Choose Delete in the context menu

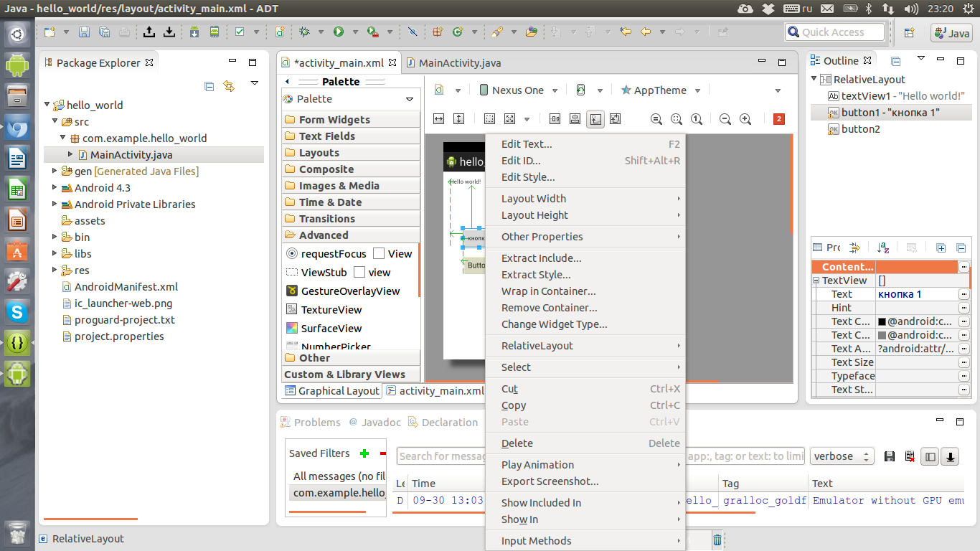(x=585, y=443)
